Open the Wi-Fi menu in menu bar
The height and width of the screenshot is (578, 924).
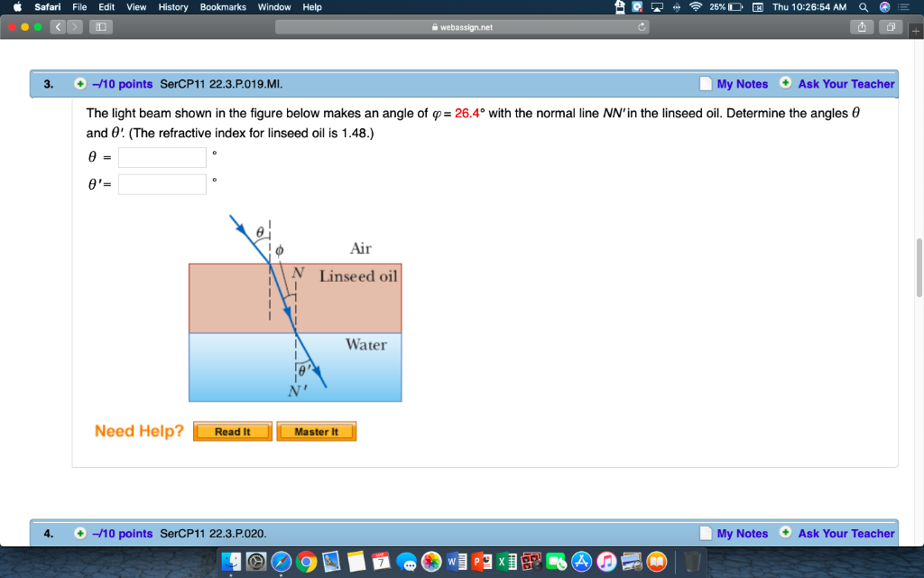coord(695,7)
